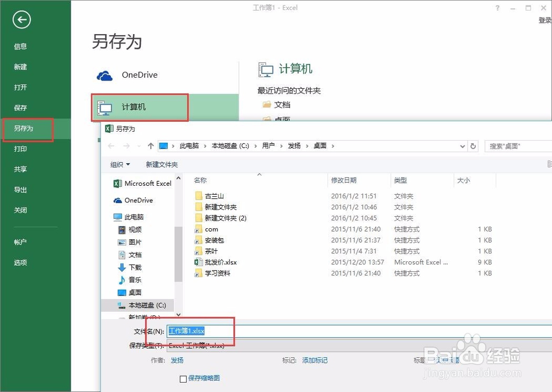Click the 搜索"桌面" search box

tap(518, 146)
